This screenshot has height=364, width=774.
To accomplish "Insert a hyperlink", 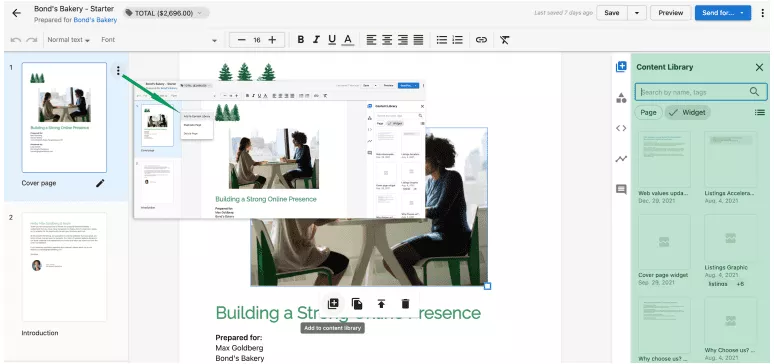I will pos(481,40).
